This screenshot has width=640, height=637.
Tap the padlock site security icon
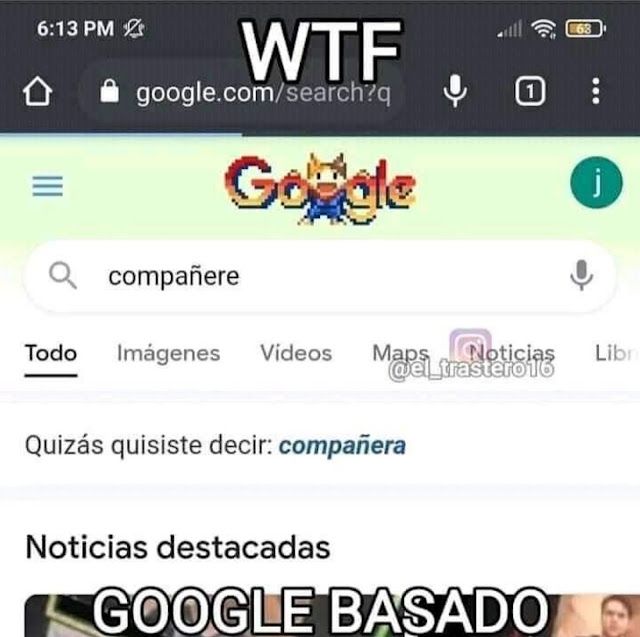(109, 91)
